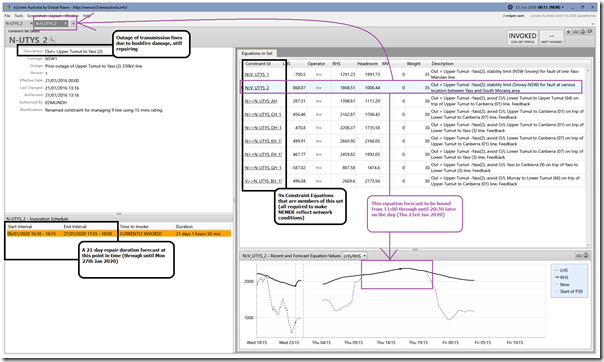Click the comment icon at top right of panel
Screen dimensions: 604x362
(590, 32)
